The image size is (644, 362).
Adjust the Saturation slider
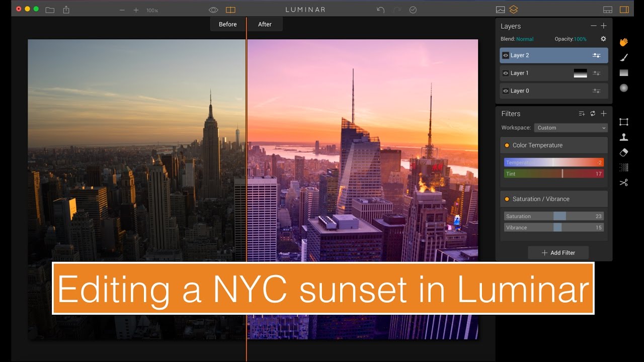coord(554,216)
